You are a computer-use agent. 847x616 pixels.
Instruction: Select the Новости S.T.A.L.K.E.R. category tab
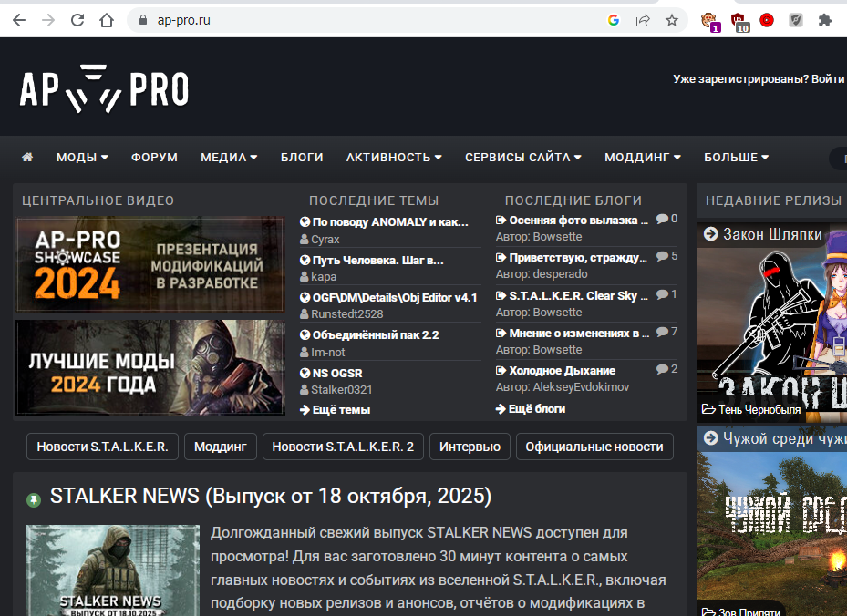pos(103,447)
